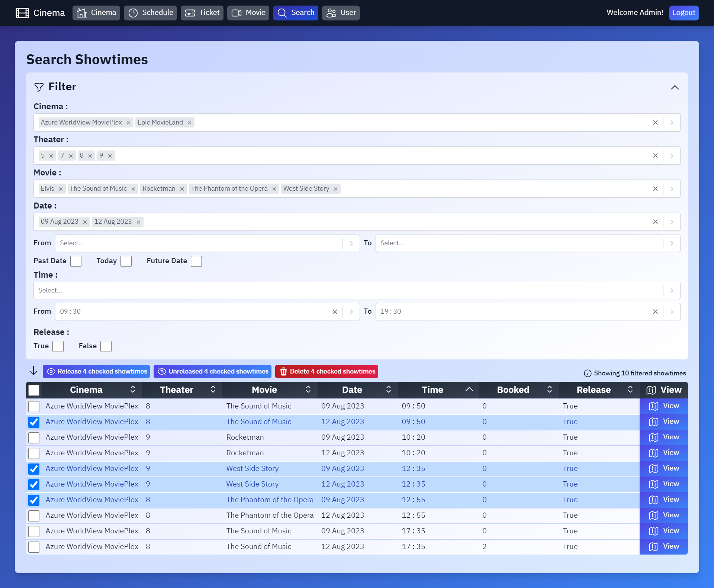Remove 09 Aug 2023 date tag
The image size is (714, 588).
[x=85, y=222]
